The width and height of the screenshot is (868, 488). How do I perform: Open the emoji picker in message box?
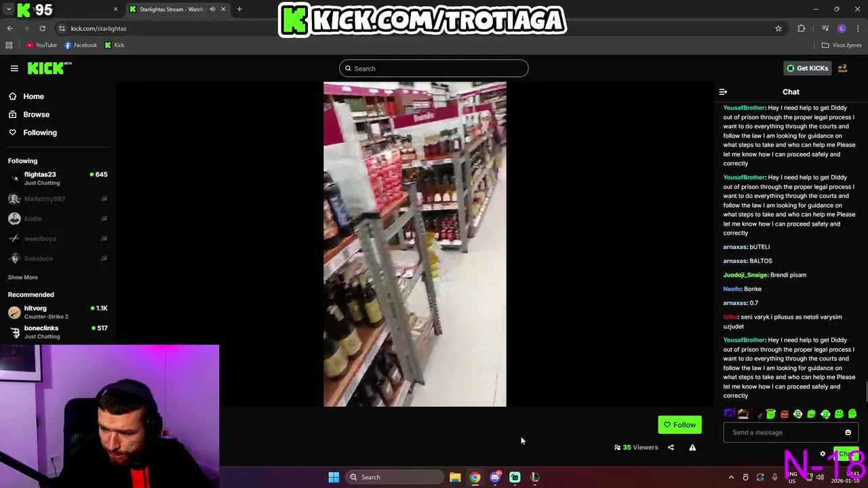pos(848,432)
